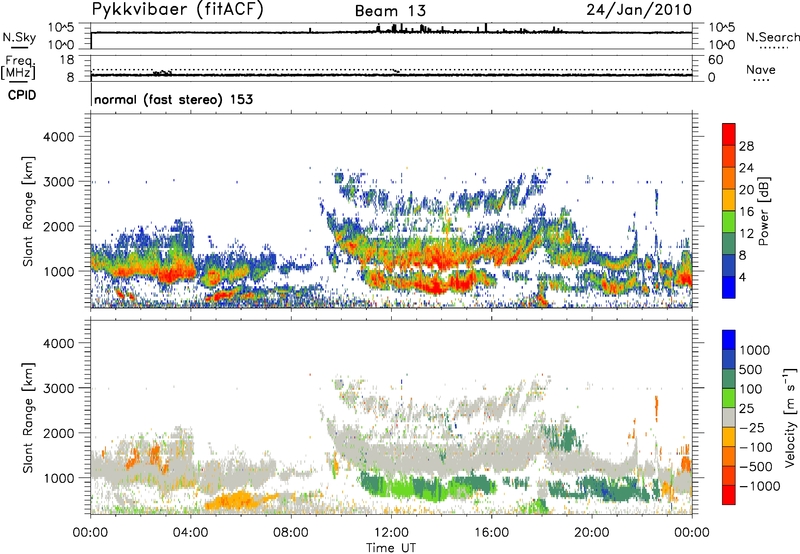Click the power panel 'Slant Range [km]' label
This screenshot has height=554, width=800.
[x=28, y=211]
